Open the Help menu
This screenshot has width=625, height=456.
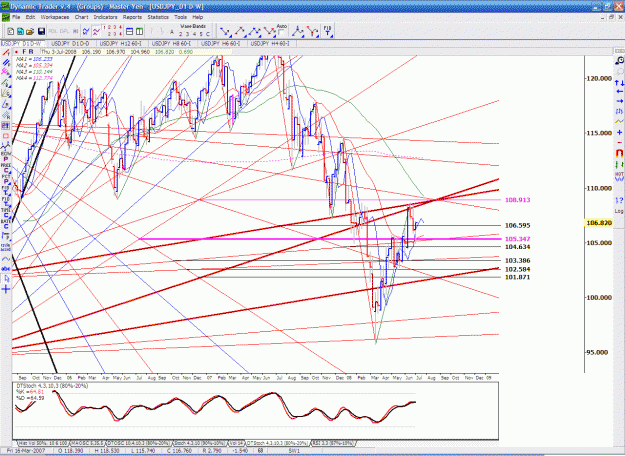198,17
